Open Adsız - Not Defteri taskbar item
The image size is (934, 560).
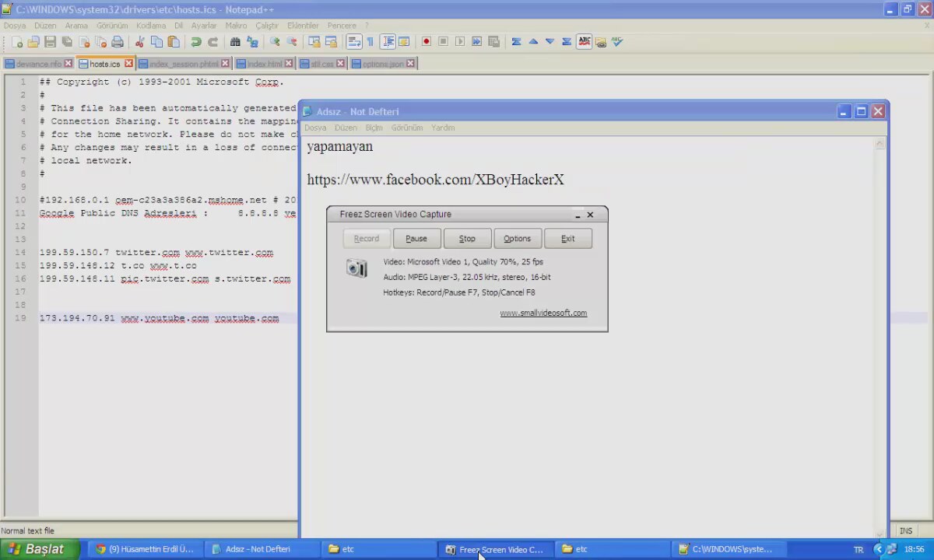point(262,549)
